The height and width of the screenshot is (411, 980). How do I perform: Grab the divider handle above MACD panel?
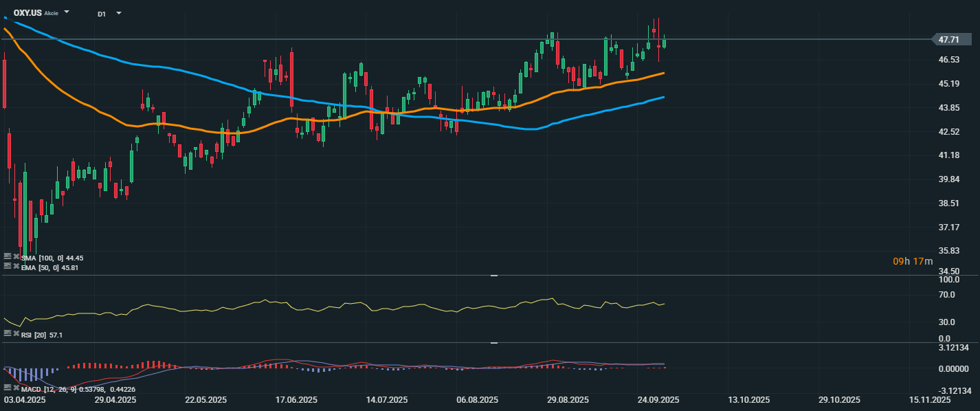493,342
